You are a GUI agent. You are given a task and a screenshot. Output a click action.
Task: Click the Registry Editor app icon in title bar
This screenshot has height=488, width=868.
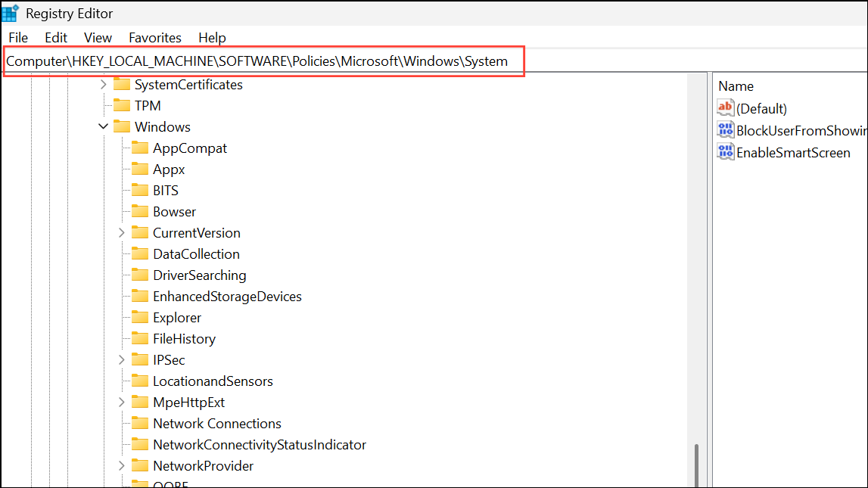tap(11, 13)
